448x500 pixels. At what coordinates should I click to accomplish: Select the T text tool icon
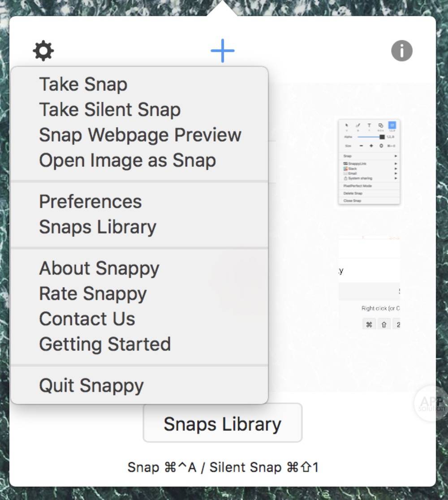coord(370,125)
